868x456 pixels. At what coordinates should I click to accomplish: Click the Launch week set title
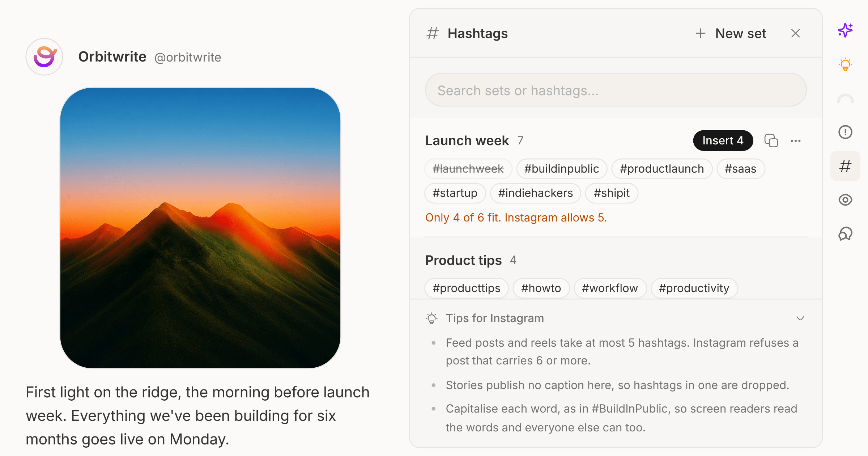click(x=467, y=140)
